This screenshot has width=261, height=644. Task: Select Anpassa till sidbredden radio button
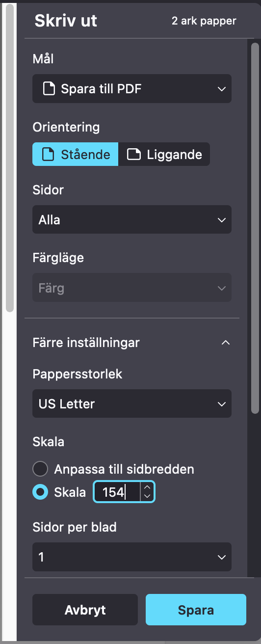40,469
